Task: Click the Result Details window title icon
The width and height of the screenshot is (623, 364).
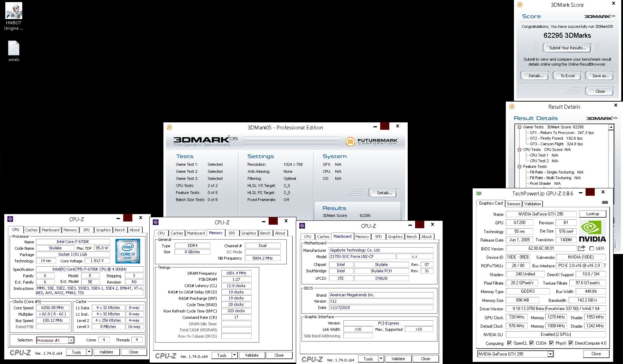Action: click(512, 107)
